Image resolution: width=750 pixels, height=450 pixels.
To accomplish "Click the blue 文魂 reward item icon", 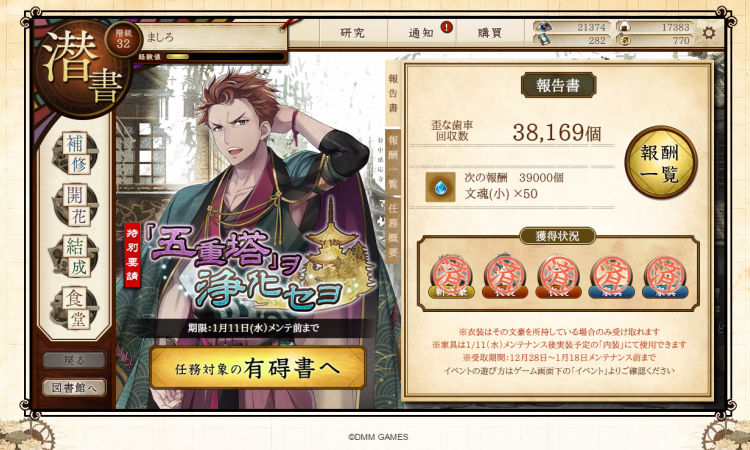I will [x=440, y=187].
